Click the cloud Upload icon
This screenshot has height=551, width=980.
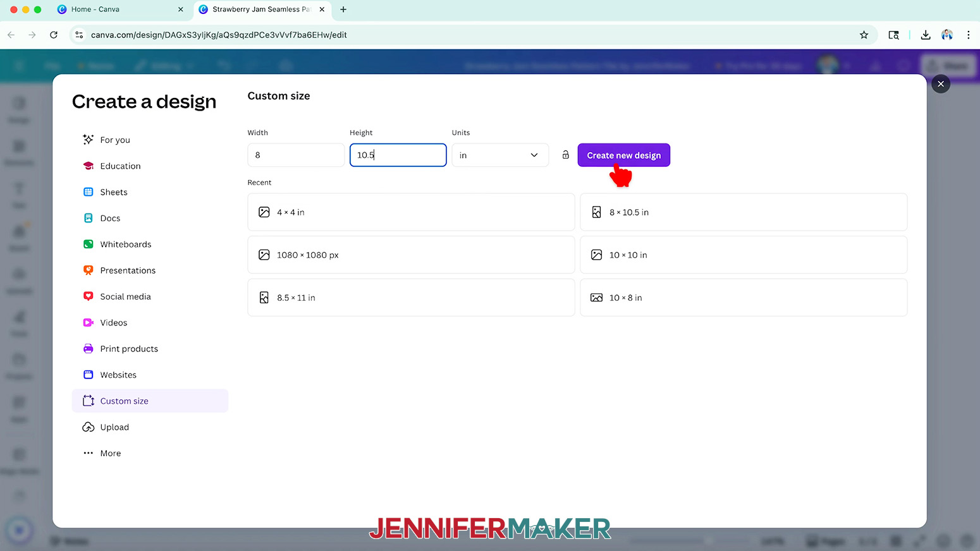(x=89, y=427)
